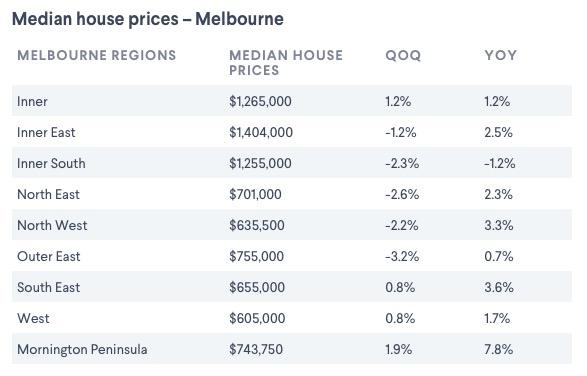This screenshot has height=376, width=587.
Task: Select the $743,750 price cell
Action: coord(256,350)
